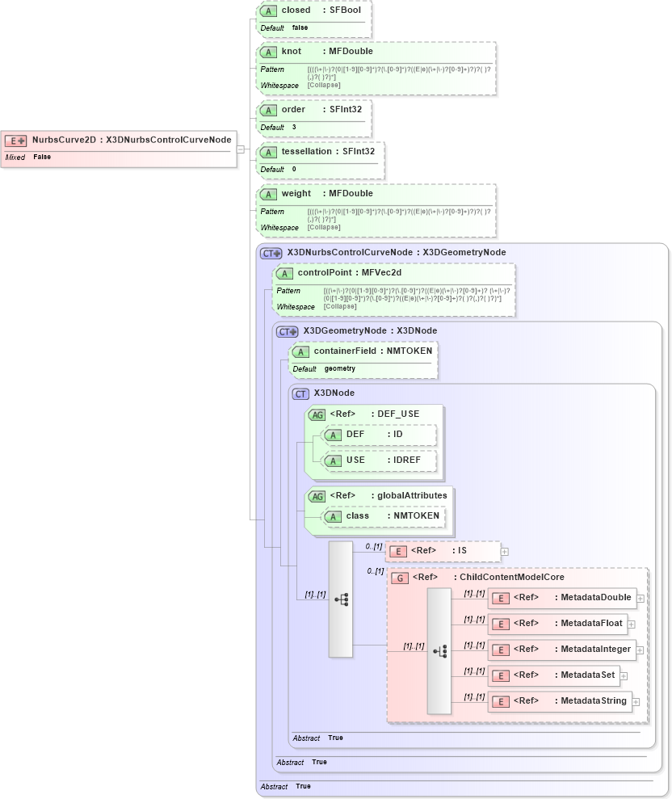Click the weight attribute Whitespace Collapse value
Viewport: 672px width, 799px height.
point(324,227)
